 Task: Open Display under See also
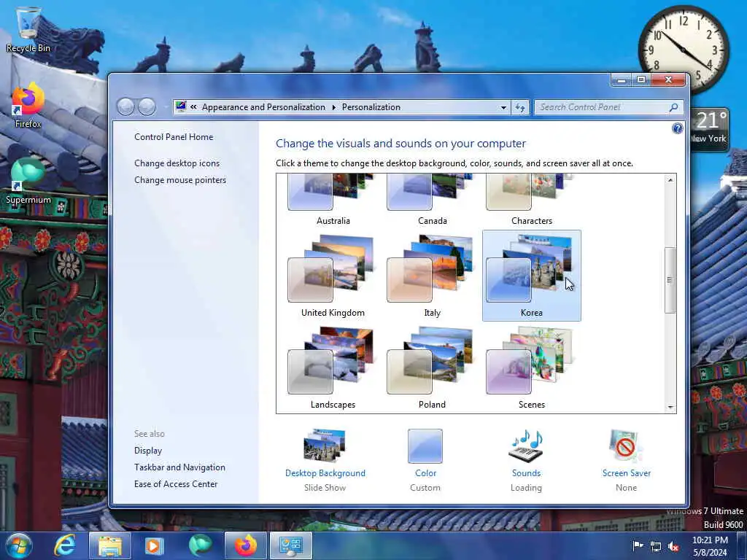click(147, 451)
